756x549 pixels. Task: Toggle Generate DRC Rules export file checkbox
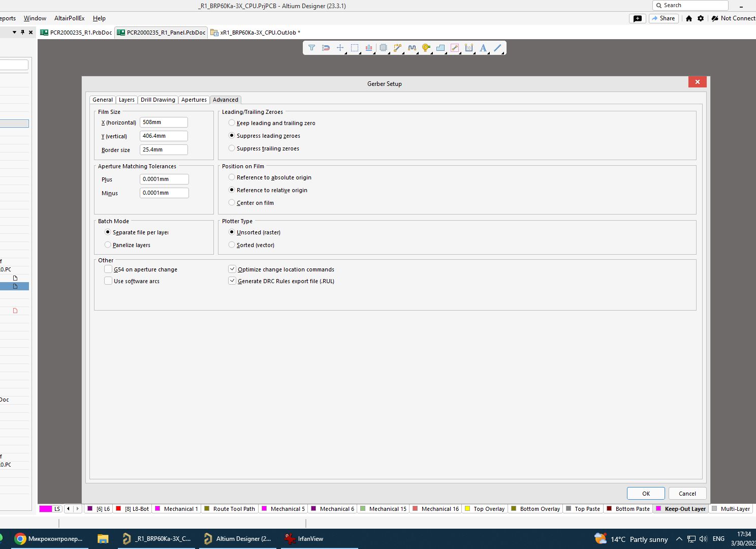click(232, 281)
